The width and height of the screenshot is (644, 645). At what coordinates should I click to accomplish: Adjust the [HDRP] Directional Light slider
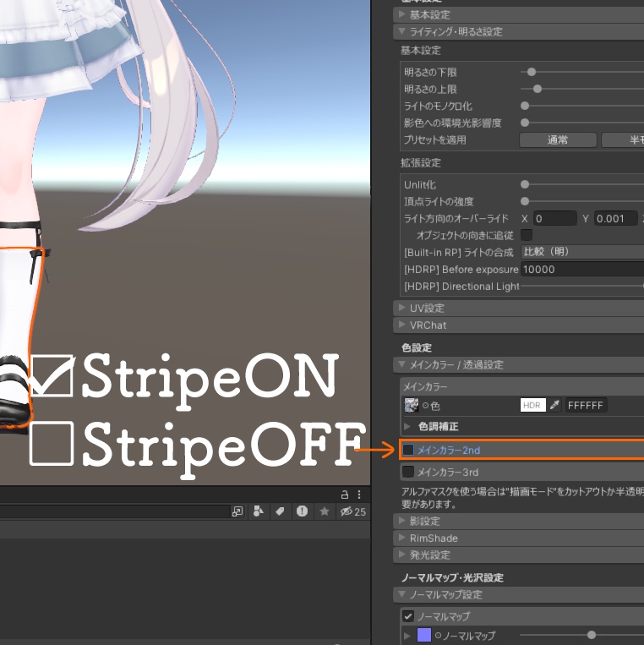[x=582, y=286]
